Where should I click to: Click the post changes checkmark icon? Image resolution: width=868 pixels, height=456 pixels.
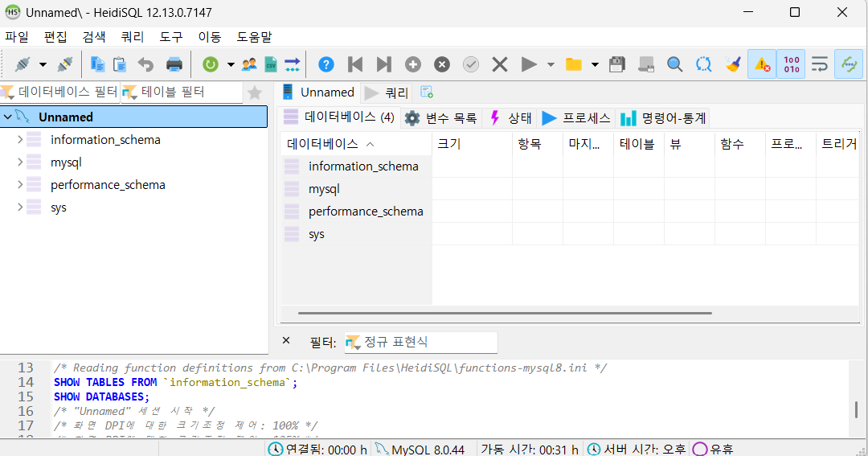(470, 64)
